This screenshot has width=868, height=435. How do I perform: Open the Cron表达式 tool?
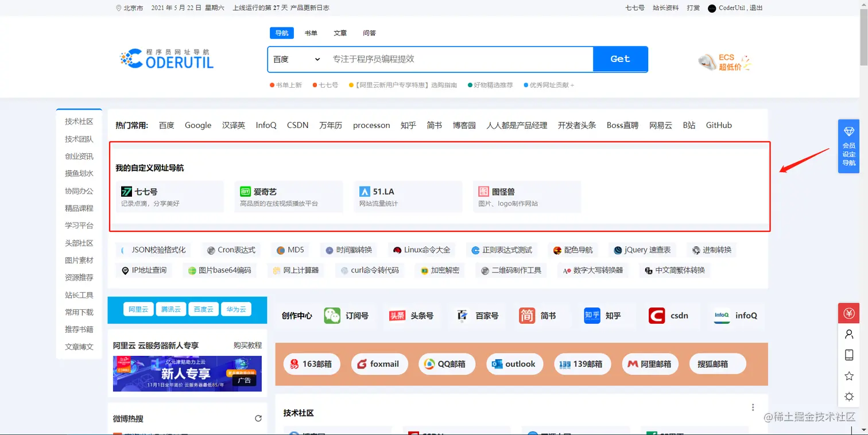pyautogui.click(x=231, y=250)
